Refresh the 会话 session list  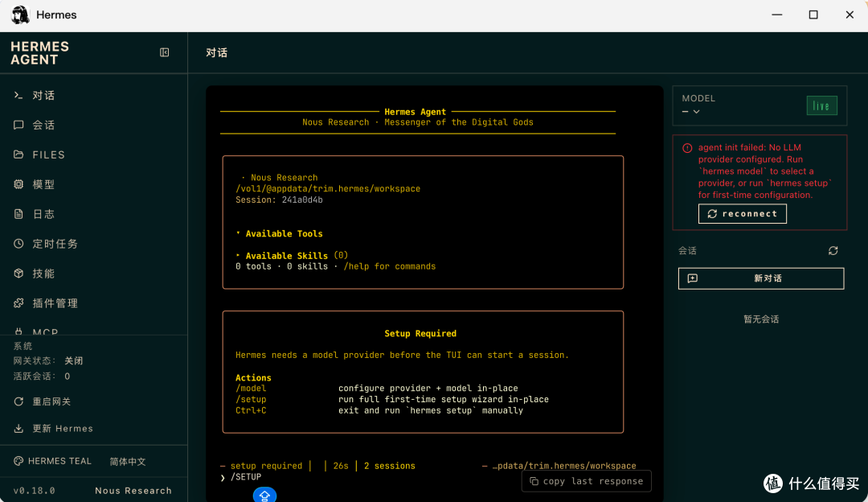point(833,251)
